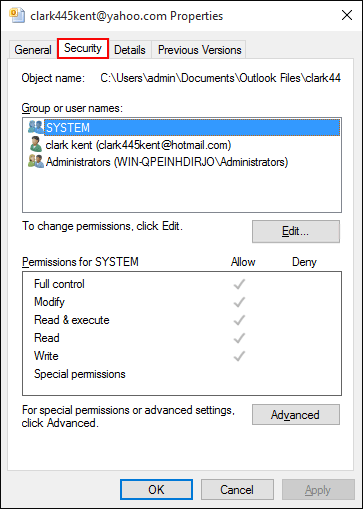
Task: Confirm with the OK button
Action: click(156, 490)
